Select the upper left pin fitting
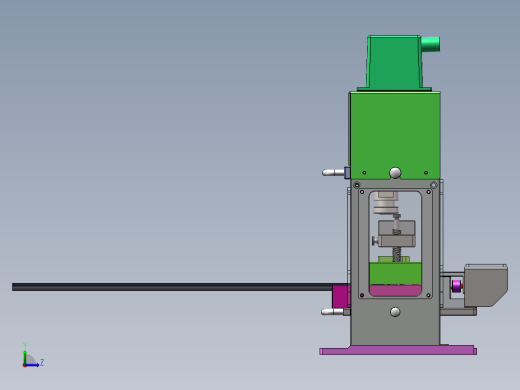 (x=336, y=172)
